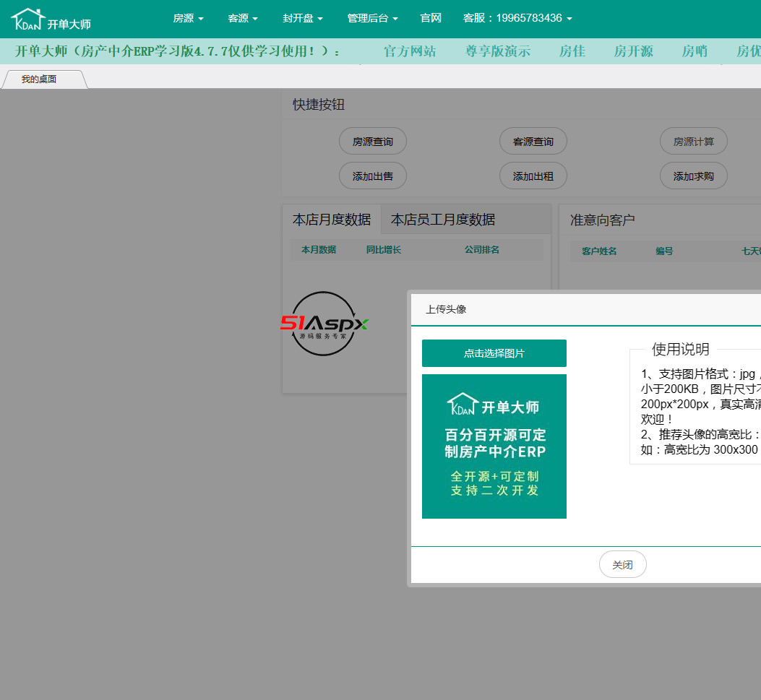
Task: Expand the 管理后台 menu
Action: [372, 18]
